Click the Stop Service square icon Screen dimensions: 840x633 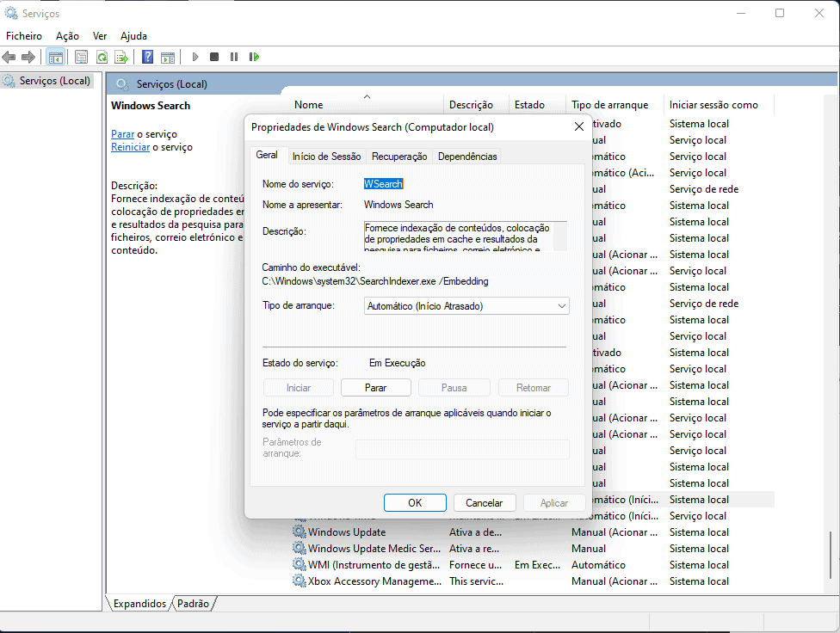pos(214,57)
